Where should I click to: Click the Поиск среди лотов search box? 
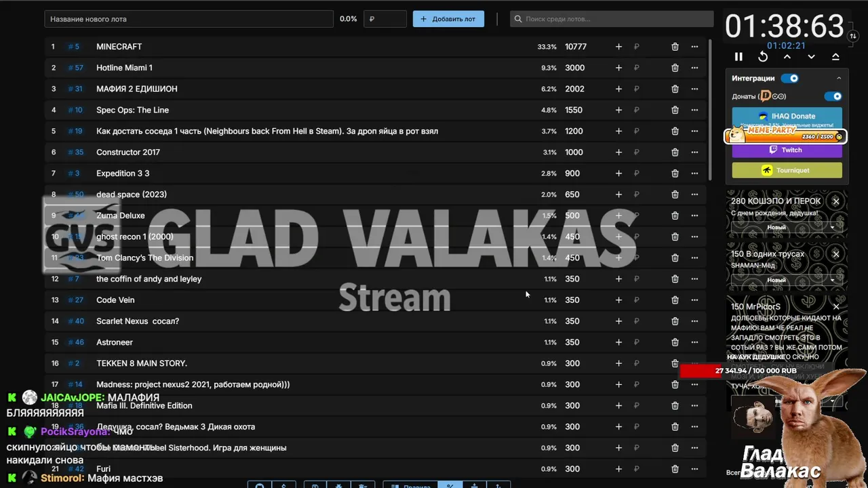click(x=612, y=19)
